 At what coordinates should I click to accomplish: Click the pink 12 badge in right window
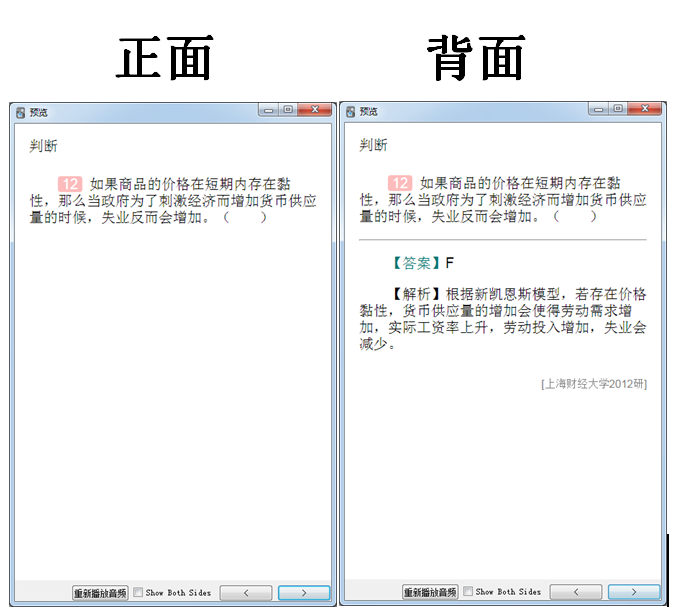coord(400,183)
